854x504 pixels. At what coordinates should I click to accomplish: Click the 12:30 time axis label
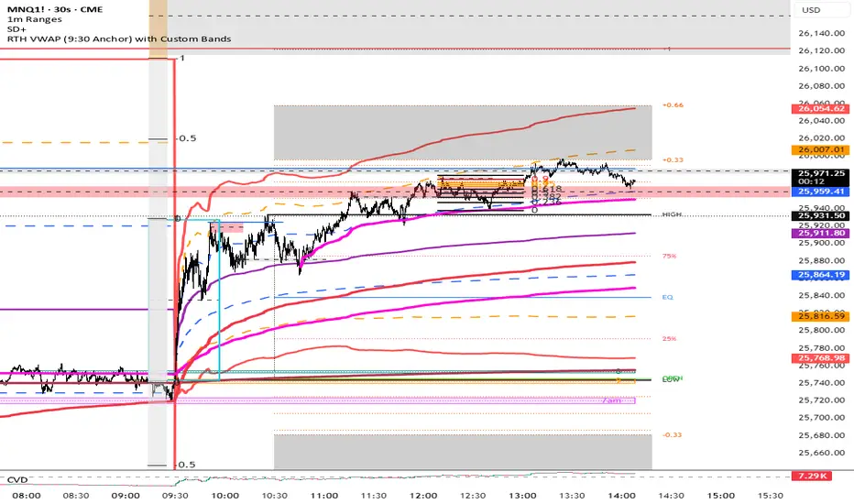(473, 496)
